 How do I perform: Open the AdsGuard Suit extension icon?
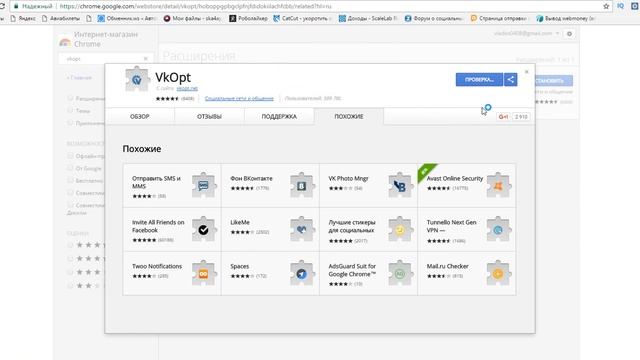coord(400,273)
